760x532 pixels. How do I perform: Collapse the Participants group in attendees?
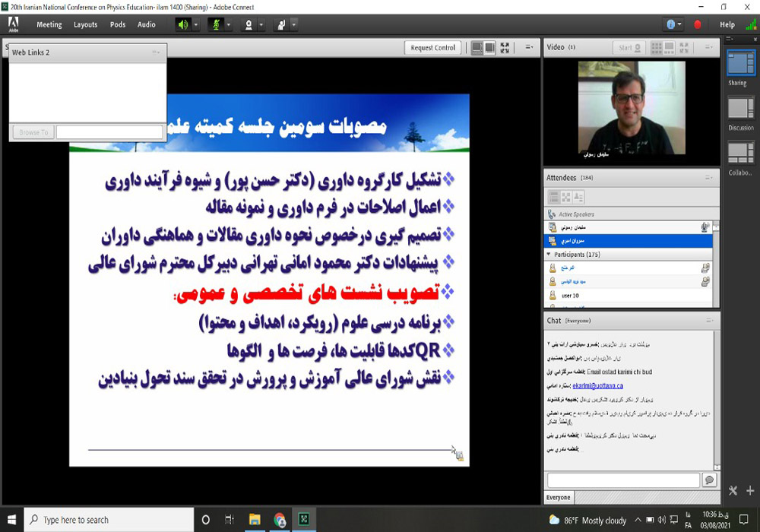coord(549,254)
